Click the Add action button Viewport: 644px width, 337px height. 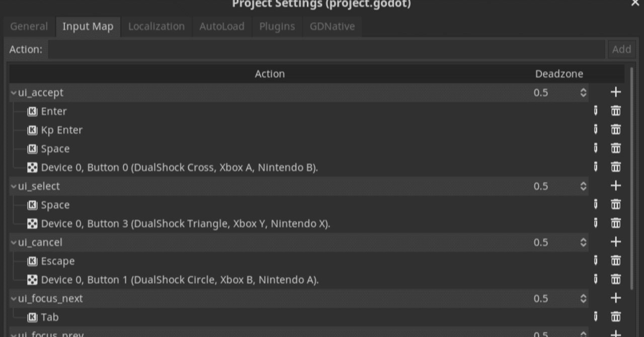(621, 49)
